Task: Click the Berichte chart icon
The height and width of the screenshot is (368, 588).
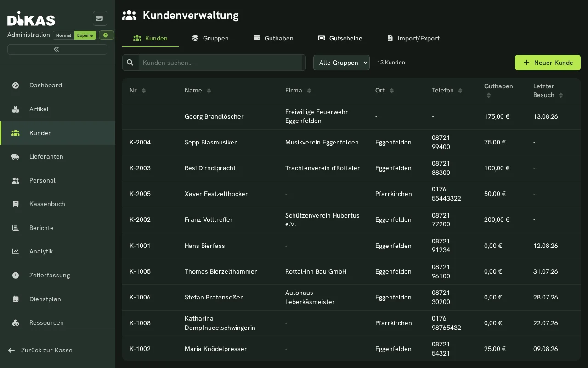Action: pos(16,228)
